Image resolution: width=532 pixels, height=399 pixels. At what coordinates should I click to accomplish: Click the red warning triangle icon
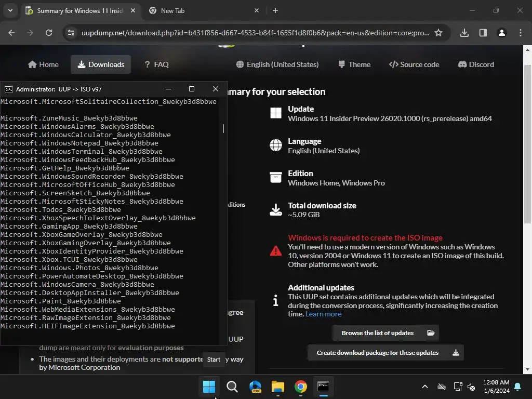pyautogui.click(x=275, y=251)
